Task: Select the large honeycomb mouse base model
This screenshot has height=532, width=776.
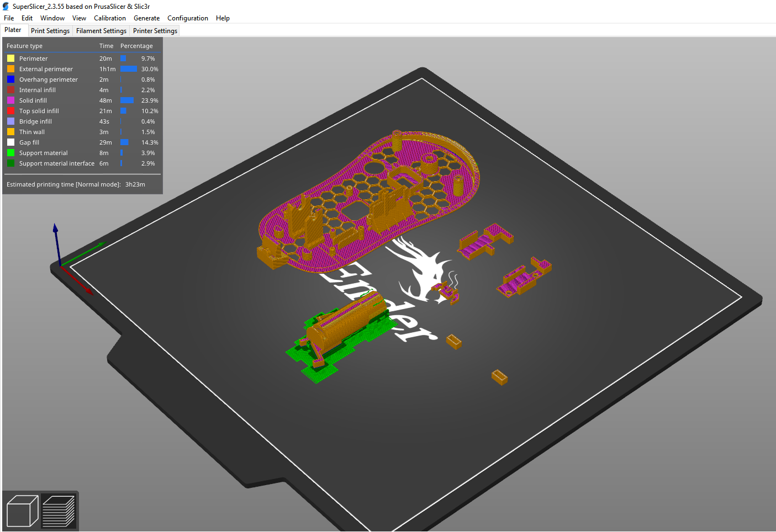Action: point(369,202)
